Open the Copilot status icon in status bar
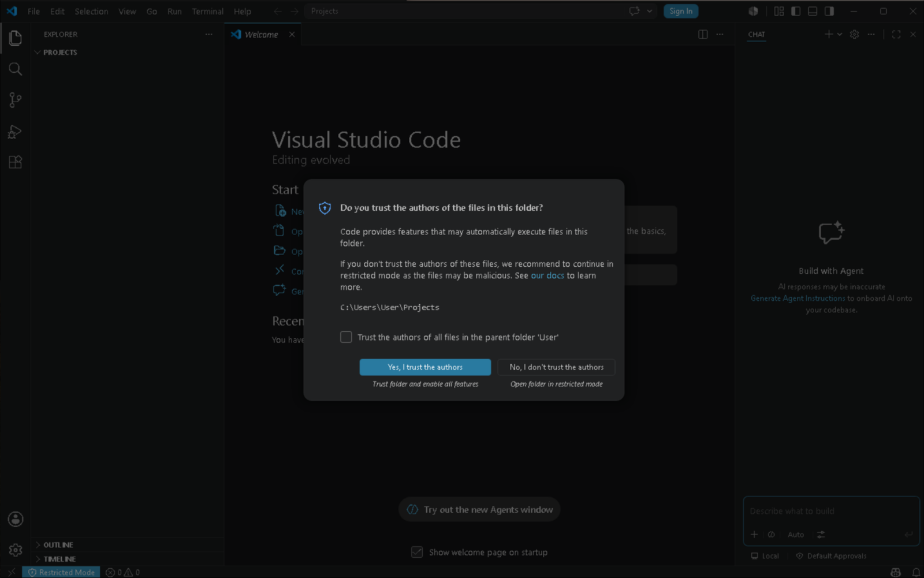This screenshot has width=924, height=578. [x=896, y=572]
